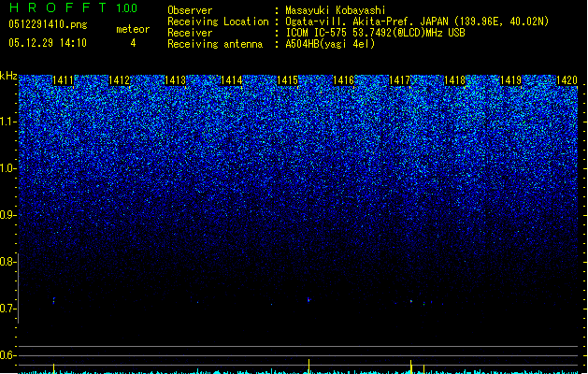Select the filename 0512291410.png
Image resolution: width=588 pixels, height=374 pixels.
[48, 24]
